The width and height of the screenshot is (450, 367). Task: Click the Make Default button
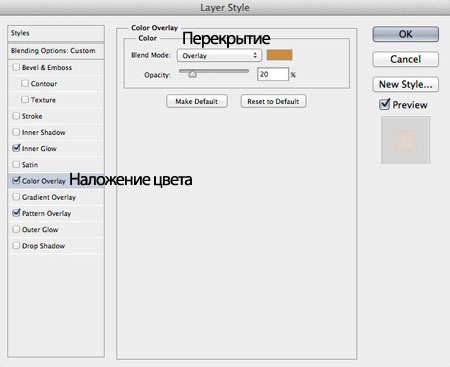point(197,101)
